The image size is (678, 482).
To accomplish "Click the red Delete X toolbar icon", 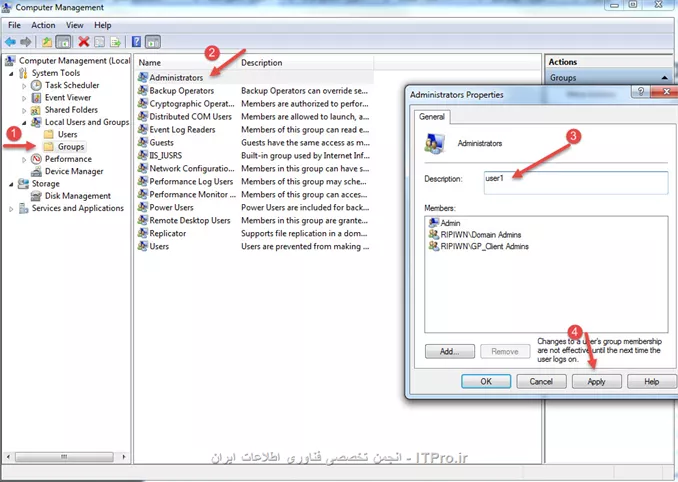I will 83,42.
